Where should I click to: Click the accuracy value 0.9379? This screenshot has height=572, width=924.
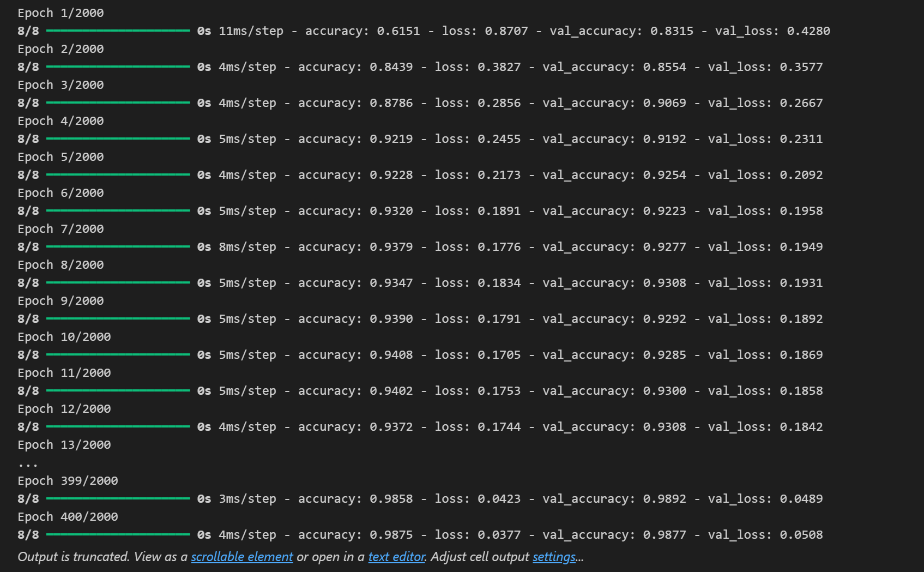[391, 247]
